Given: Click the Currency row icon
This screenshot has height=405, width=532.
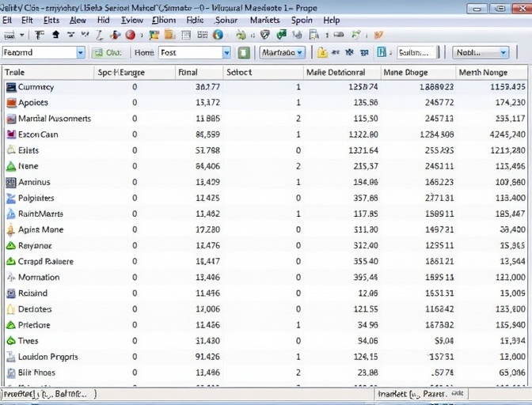Looking at the screenshot, I should (11, 87).
